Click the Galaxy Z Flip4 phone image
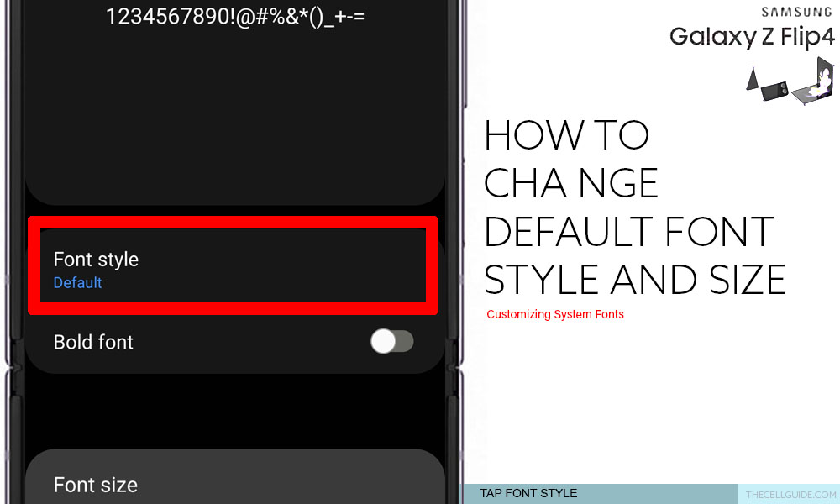The height and width of the screenshot is (504, 840). point(790,81)
